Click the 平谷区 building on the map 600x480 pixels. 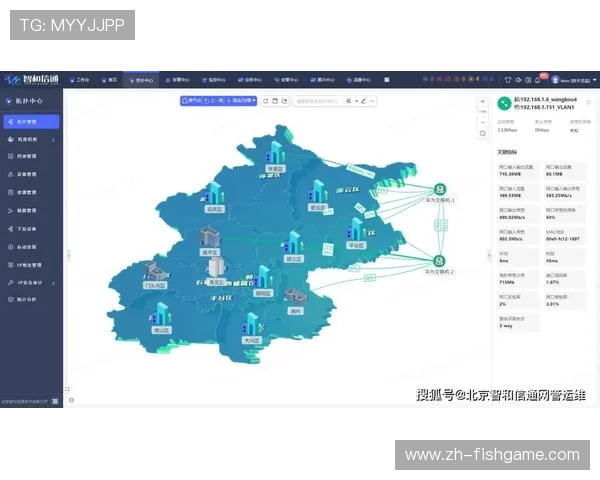click(x=356, y=229)
